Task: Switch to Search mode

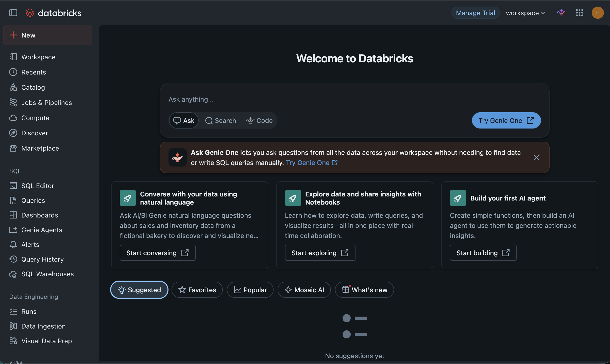Action: point(221,120)
